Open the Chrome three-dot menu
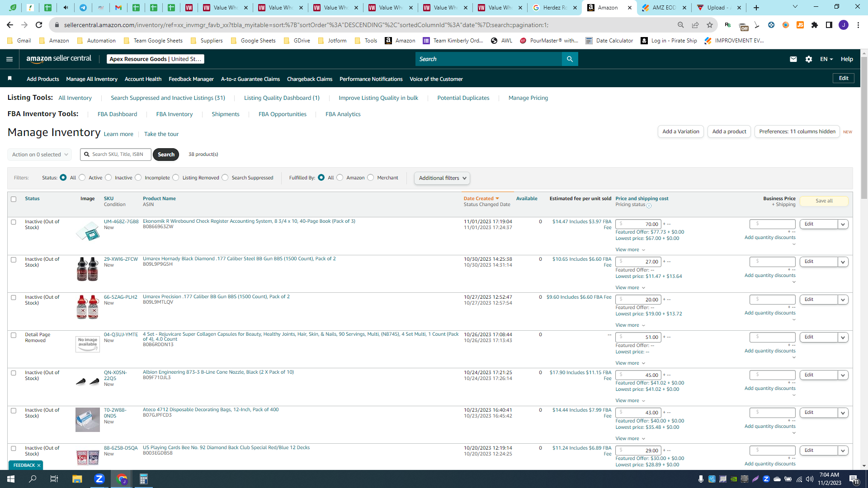868x488 pixels. [858, 25]
